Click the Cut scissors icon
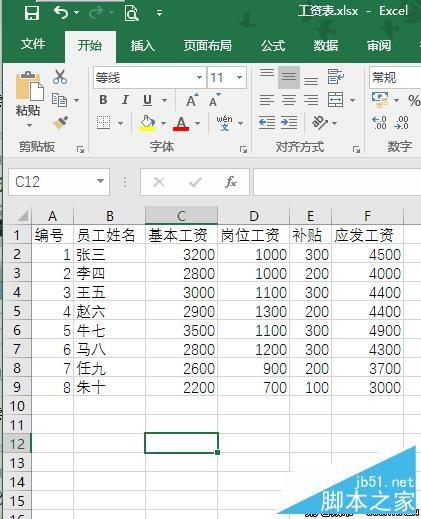Viewport: 421px width, 519px height. 60,77
